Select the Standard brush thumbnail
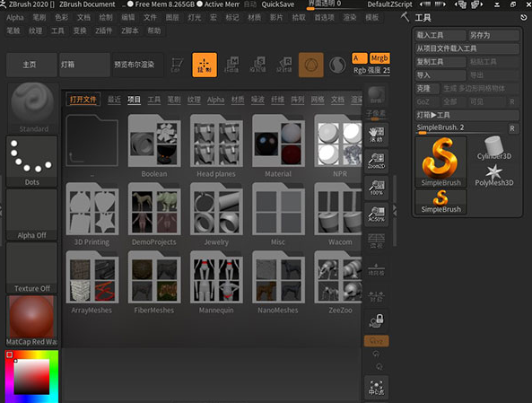Viewport: 532px width, 403px height. tap(32, 108)
